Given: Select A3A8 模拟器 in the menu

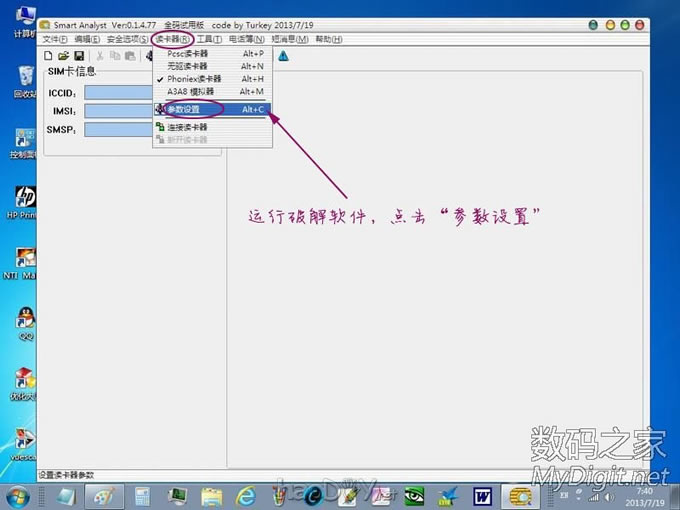Looking at the screenshot, I should pos(188,92).
